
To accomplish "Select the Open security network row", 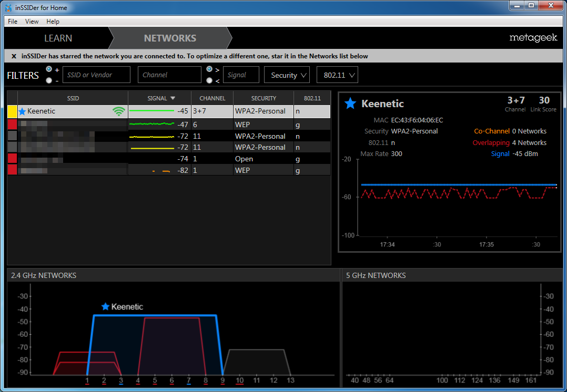I will coord(169,159).
